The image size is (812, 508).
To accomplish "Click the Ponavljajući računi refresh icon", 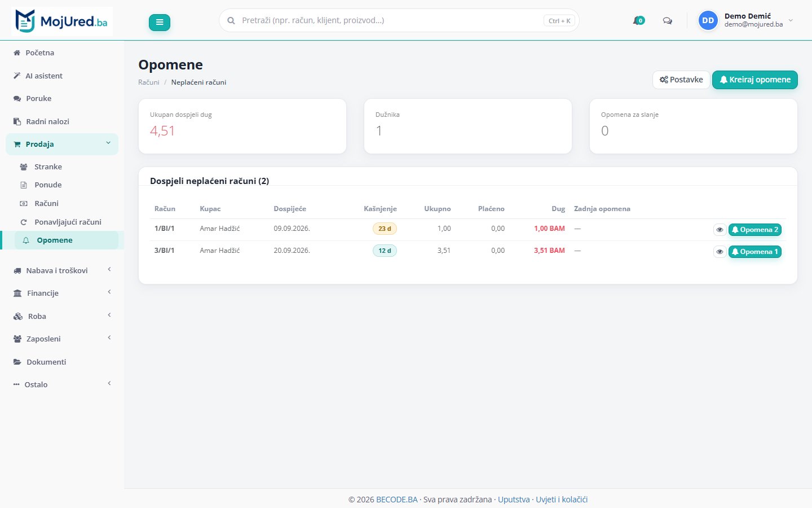I will (x=24, y=222).
